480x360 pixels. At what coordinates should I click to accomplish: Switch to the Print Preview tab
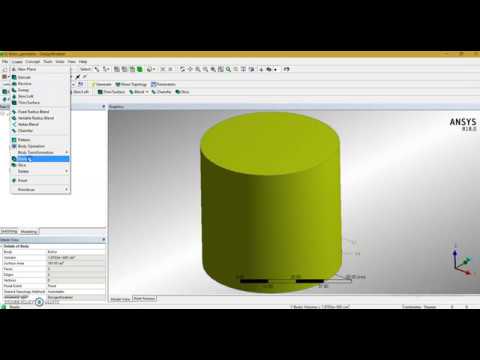(144, 299)
